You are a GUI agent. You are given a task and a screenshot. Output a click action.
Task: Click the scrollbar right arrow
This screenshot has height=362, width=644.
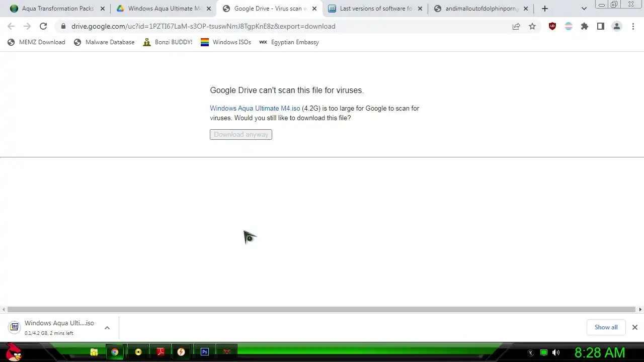(x=640, y=309)
